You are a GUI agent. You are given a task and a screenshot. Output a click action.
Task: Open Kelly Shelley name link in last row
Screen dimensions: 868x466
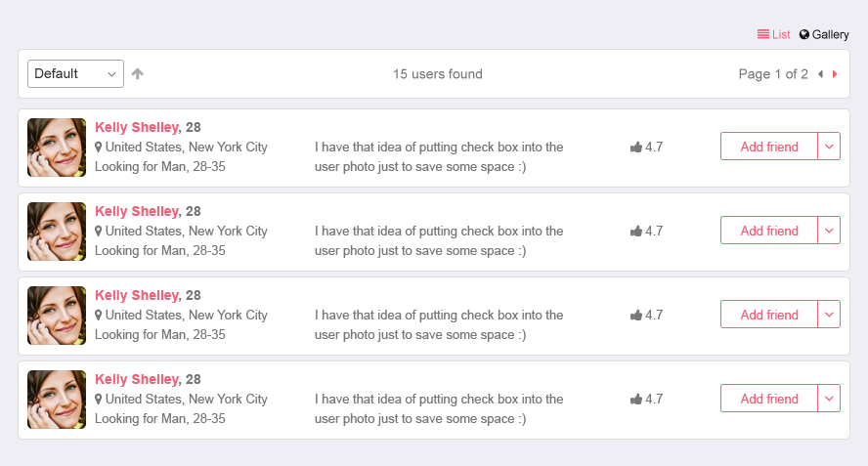point(137,379)
